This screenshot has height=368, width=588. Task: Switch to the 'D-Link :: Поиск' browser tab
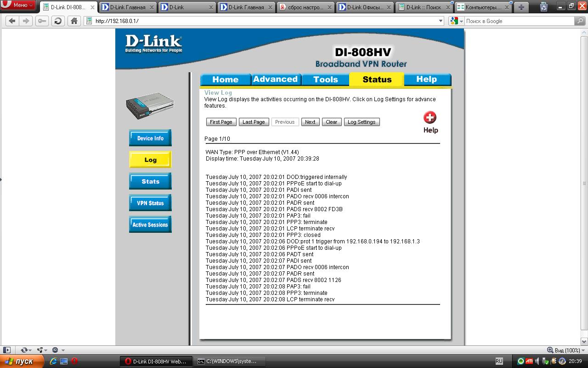coord(424,7)
